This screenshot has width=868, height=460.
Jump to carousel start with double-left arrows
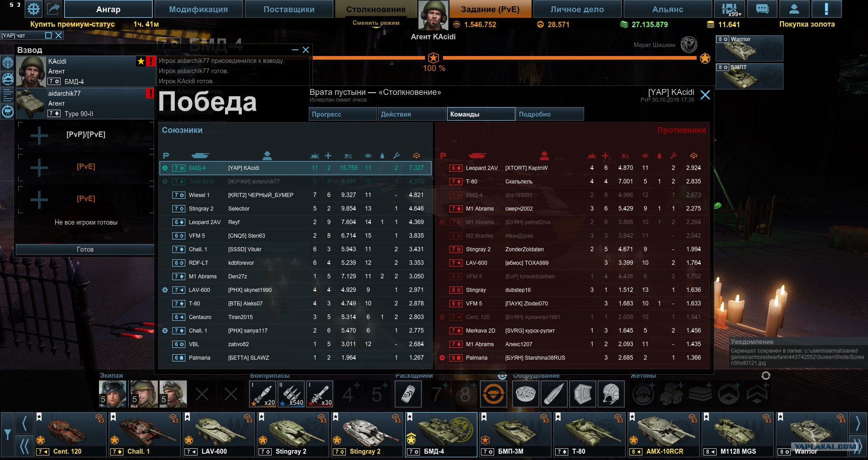coord(24,446)
